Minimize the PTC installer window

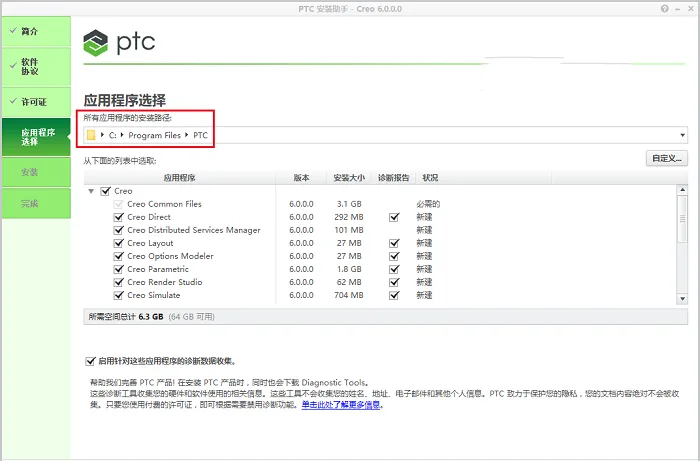coord(678,9)
